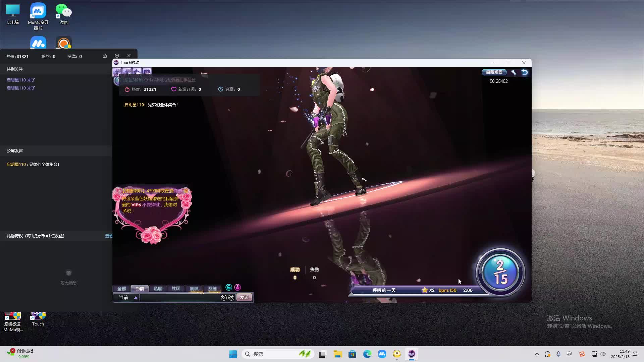Screen dimensions: 644x362
Task: Click the eraser clear icon in chat input
Action: [x=224, y=298]
